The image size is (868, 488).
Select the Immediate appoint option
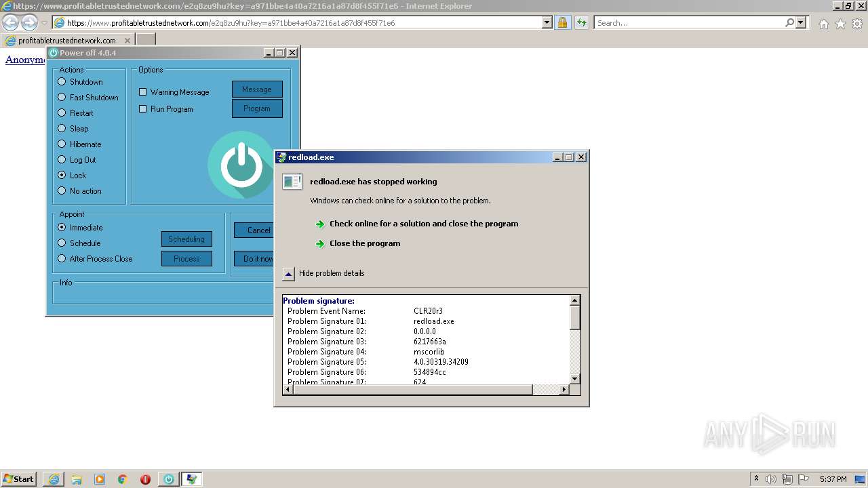tap(62, 228)
